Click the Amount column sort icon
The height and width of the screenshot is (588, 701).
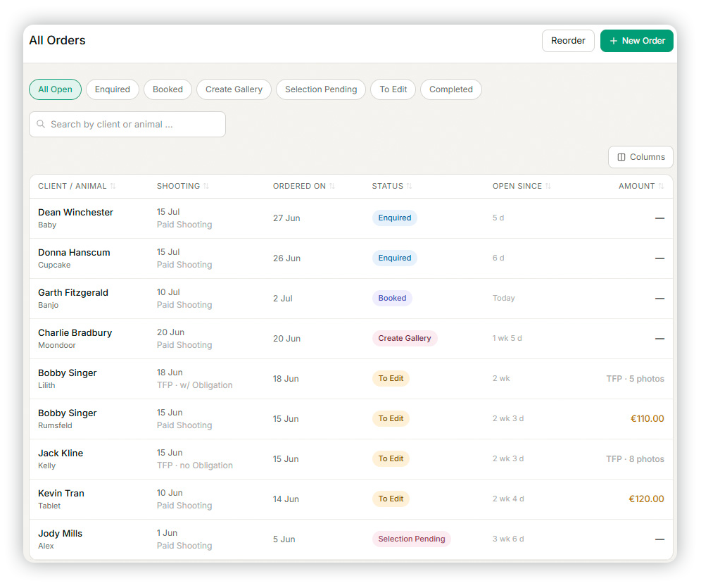tap(661, 186)
